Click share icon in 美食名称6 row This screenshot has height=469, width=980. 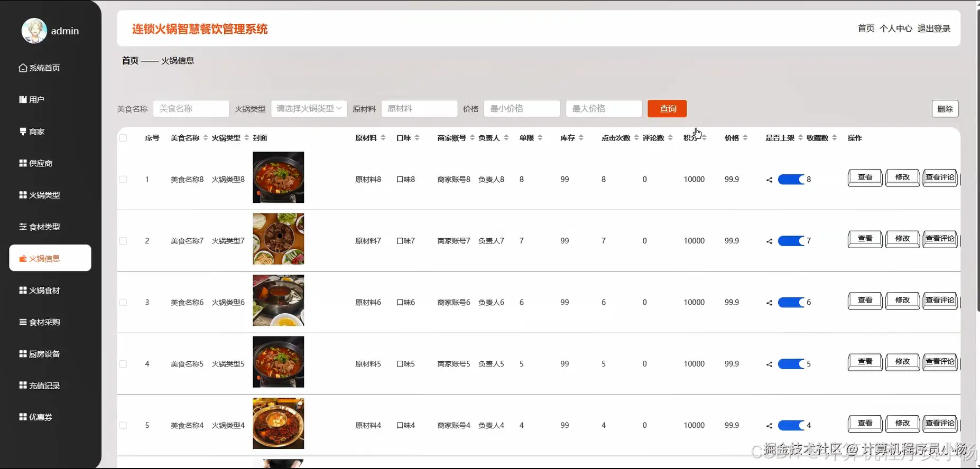tap(769, 303)
